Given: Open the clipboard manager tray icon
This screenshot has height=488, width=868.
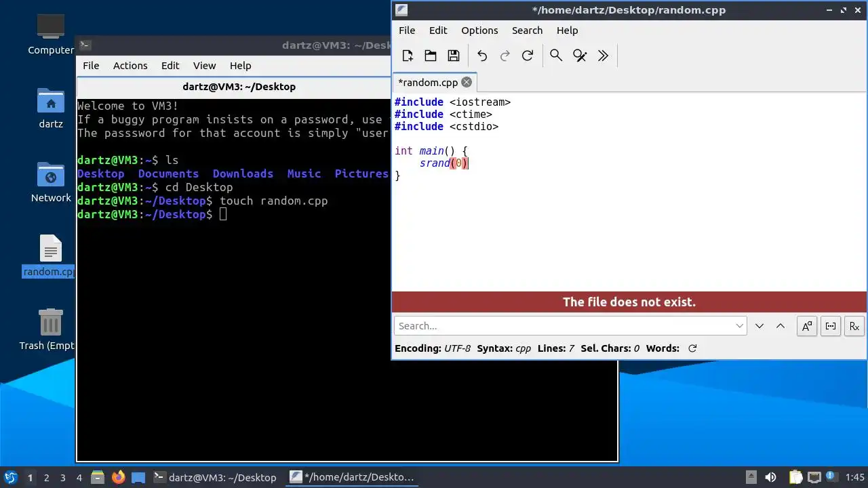Looking at the screenshot, I should point(796,477).
